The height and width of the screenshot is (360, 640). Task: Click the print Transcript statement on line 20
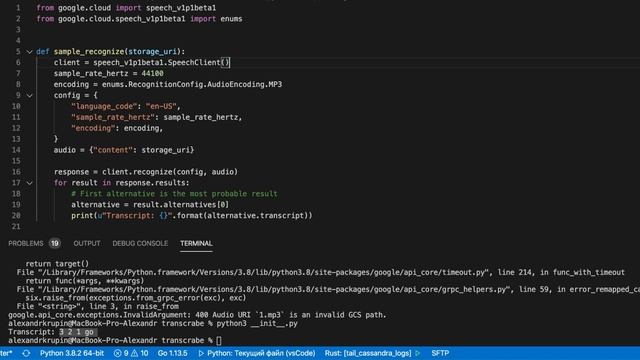(192, 216)
